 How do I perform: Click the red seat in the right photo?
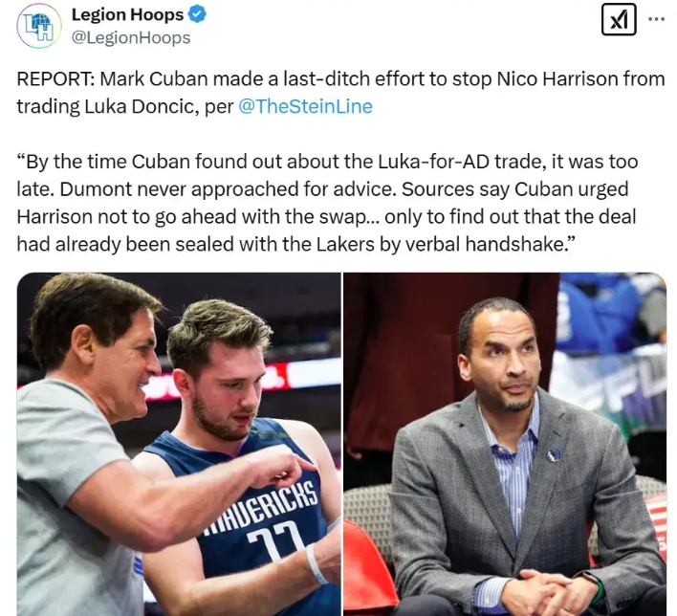coord(367,570)
